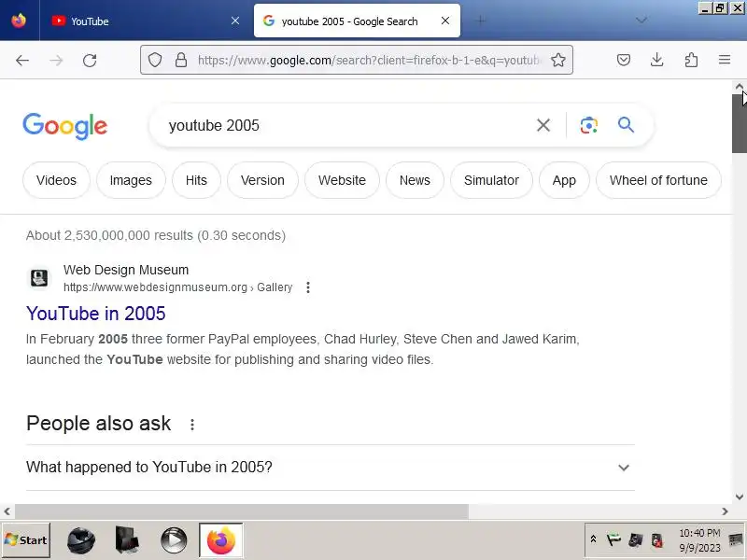Select the youtube 2005 Google Search tab
747x560 pixels.
pyautogui.click(x=357, y=21)
